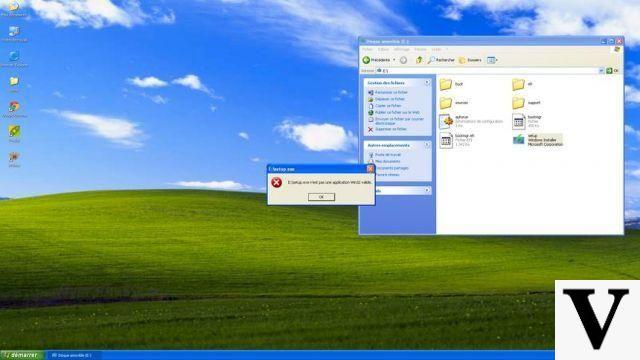
Task: Click the démarrer Start button
Action: pos(21,356)
